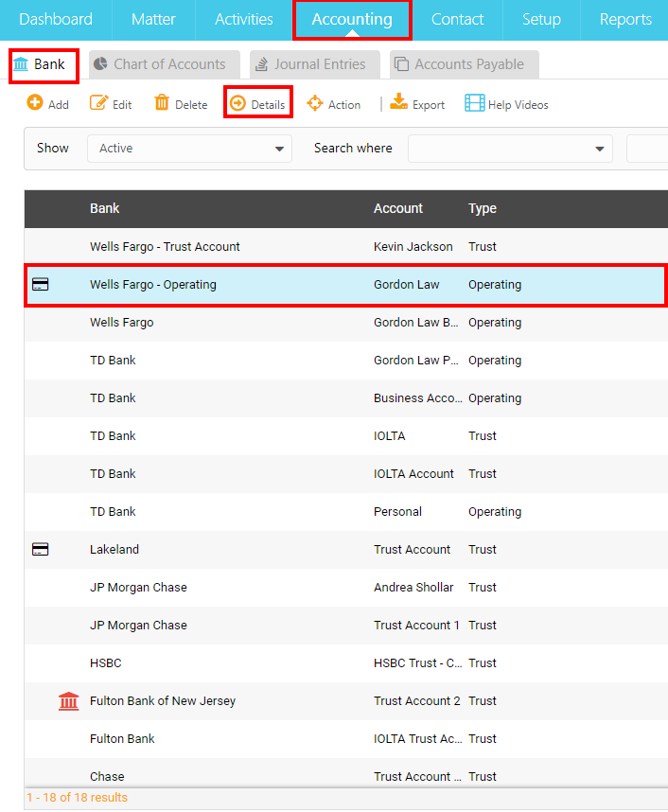
Task: Click the Accounts Payable copy icon
Action: (x=401, y=64)
